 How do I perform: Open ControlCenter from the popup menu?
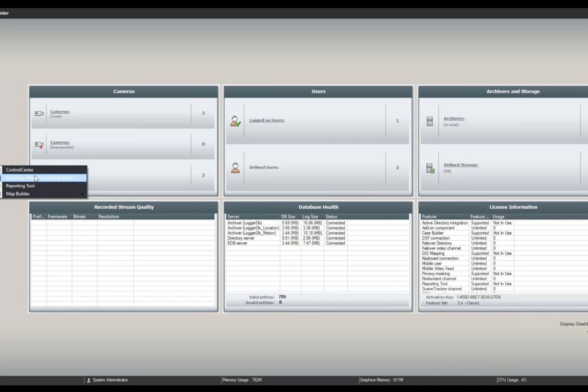(x=20, y=170)
